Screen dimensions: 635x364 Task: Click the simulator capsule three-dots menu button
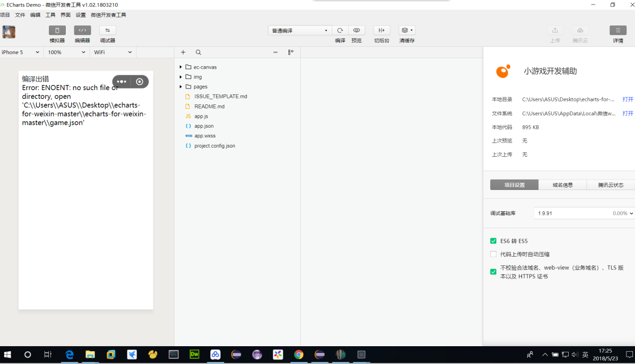coord(121,81)
